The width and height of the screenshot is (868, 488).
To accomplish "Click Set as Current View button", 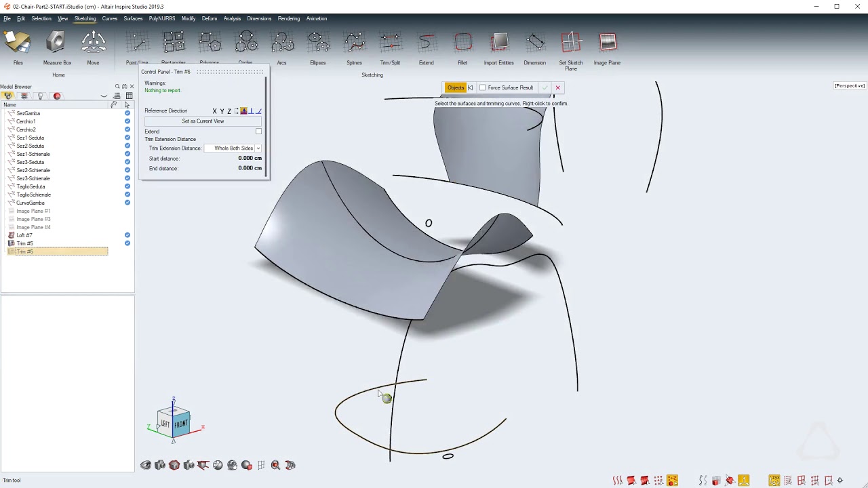I will coord(203,121).
